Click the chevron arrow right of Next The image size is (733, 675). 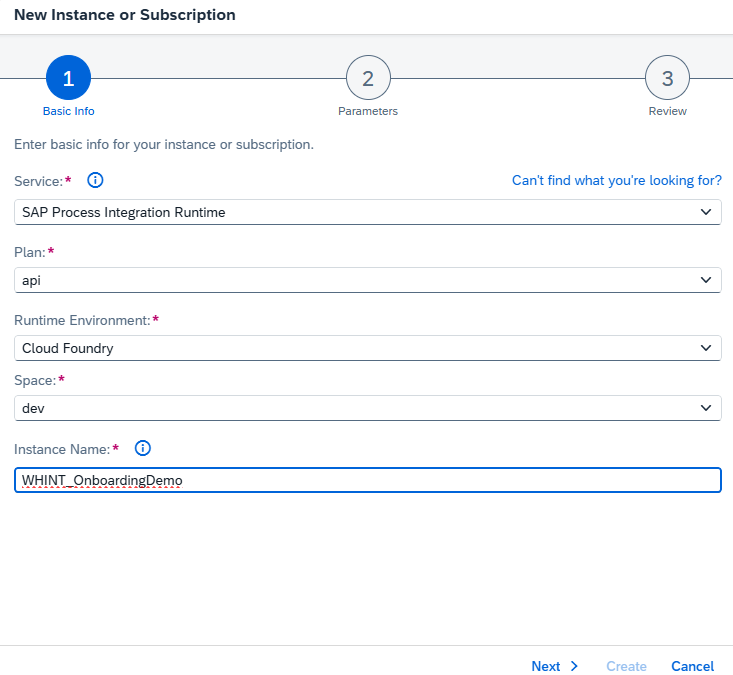tap(574, 666)
